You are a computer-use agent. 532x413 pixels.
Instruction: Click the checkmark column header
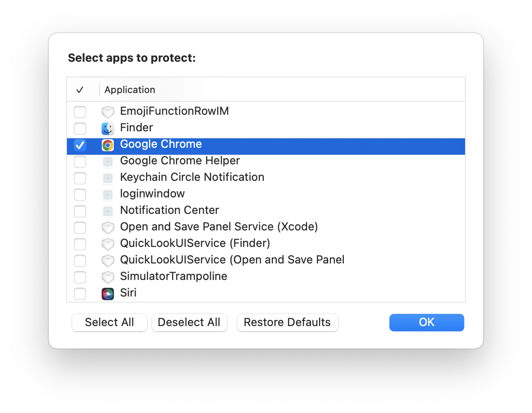point(80,90)
